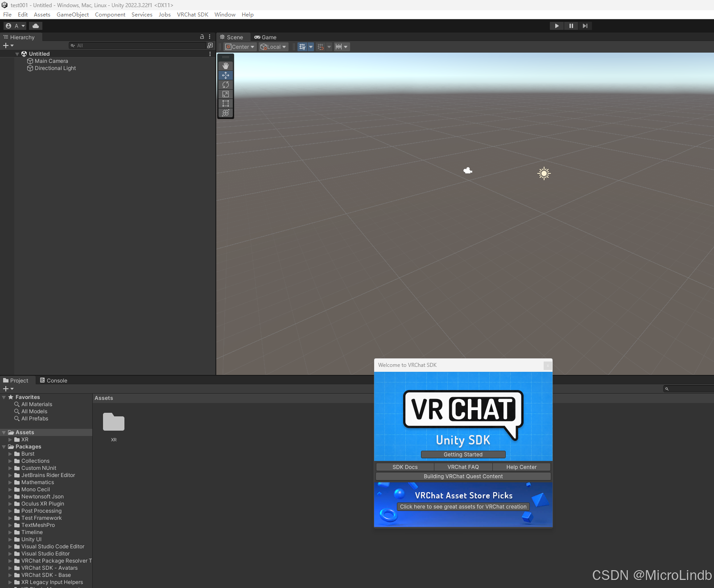714x588 pixels.
Task: Select the Move tool
Action: [x=226, y=75]
